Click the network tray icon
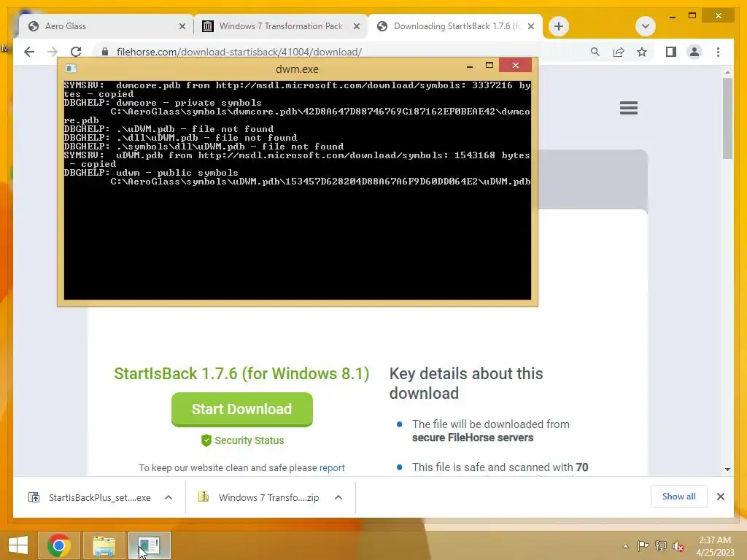747x560 pixels. [661, 546]
